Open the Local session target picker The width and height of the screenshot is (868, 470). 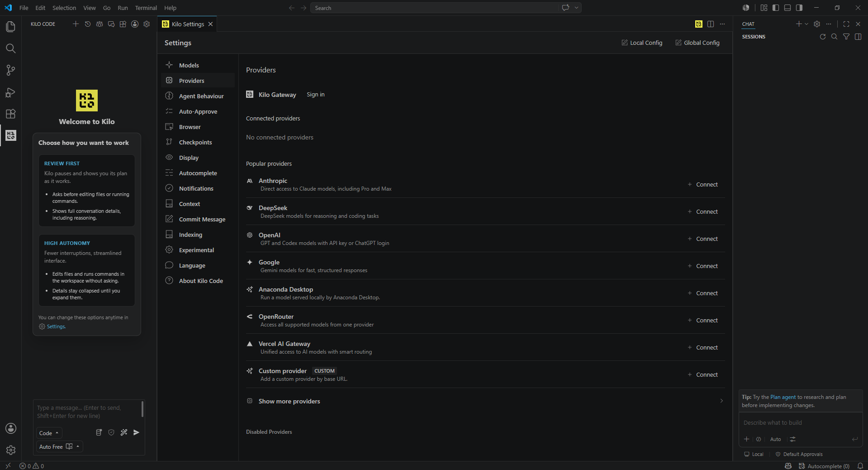(754, 454)
